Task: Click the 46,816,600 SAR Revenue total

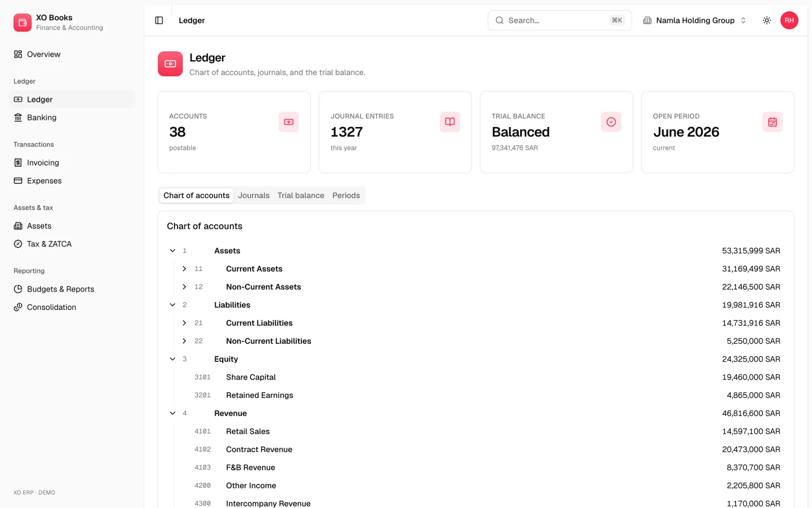Action: click(751, 414)
